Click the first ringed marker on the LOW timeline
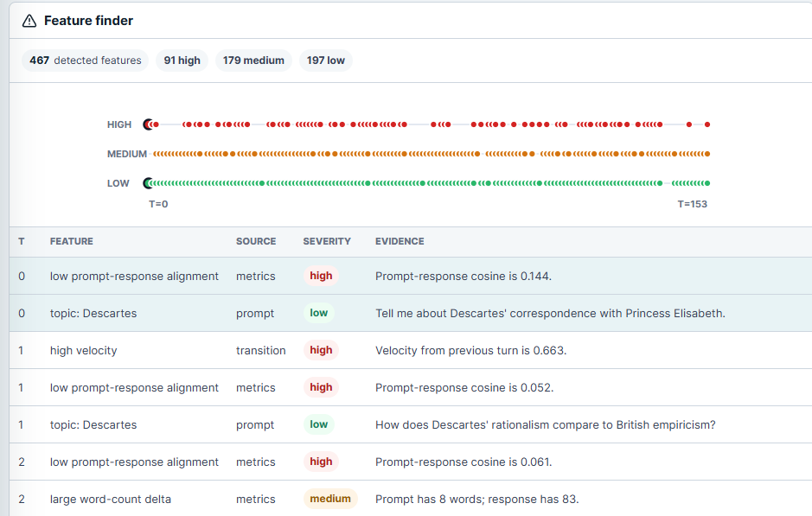The height and width of the screenshot is (516, 812). (x=148, y=183)
